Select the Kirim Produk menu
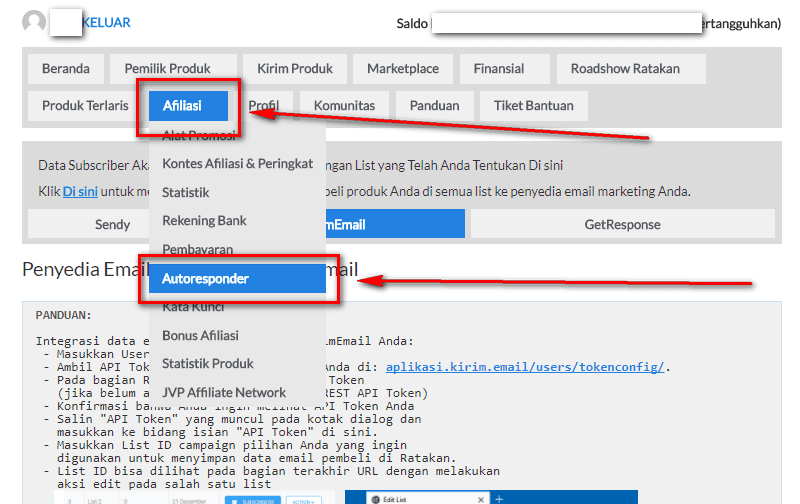 coord(295,69)
